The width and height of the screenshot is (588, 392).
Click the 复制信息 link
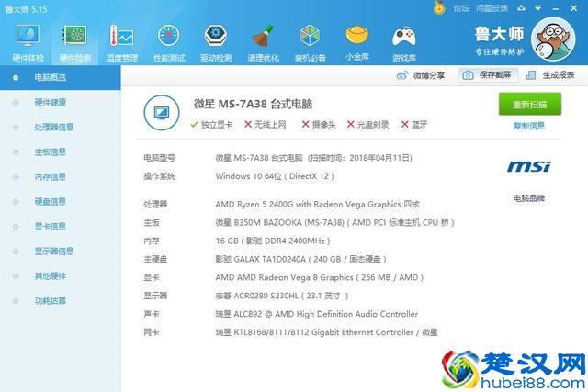(x=529, y=126)
